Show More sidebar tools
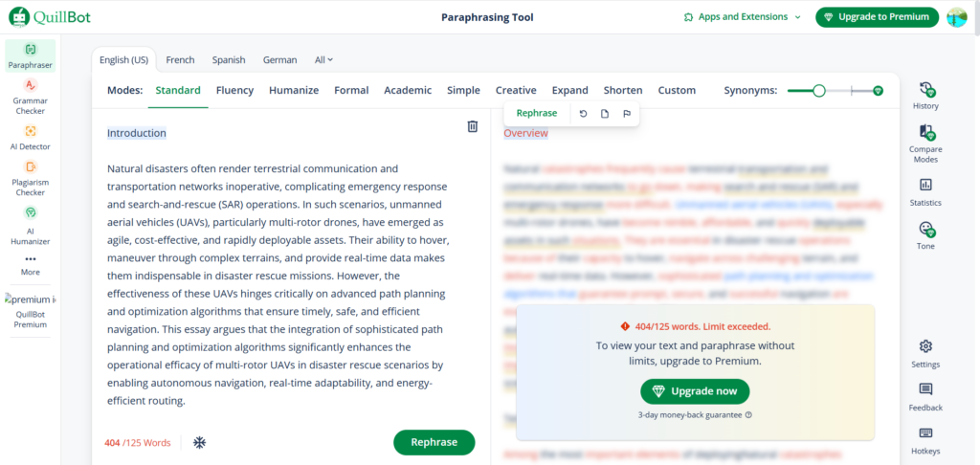The image size is (980, 465). coord(31,266)
